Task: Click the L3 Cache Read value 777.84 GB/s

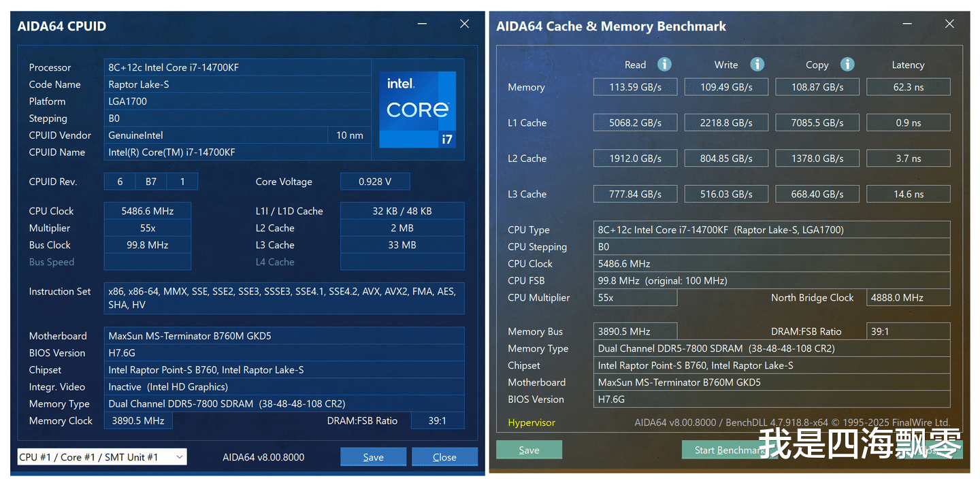Action: tap(636, 194)
